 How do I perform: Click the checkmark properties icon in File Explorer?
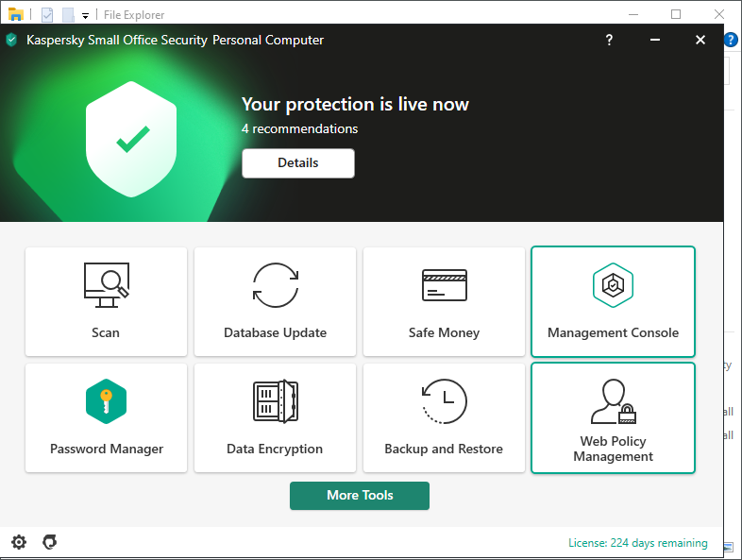coord(47,14)
